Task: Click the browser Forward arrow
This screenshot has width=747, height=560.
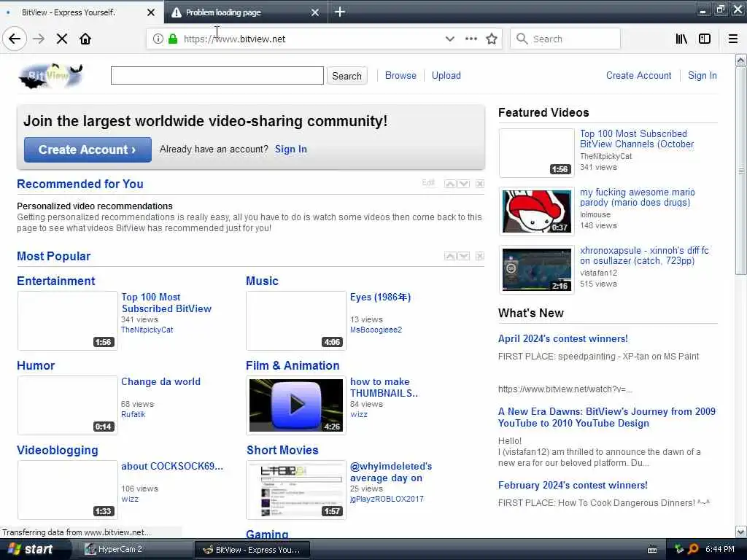Action: point(39,39)
